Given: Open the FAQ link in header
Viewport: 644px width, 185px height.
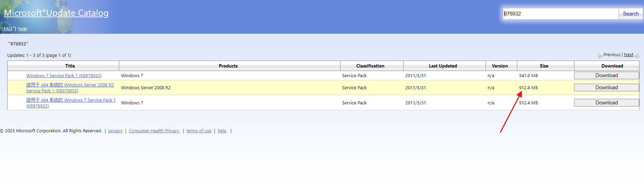Looking at the screenshot, I should point(8,29).
